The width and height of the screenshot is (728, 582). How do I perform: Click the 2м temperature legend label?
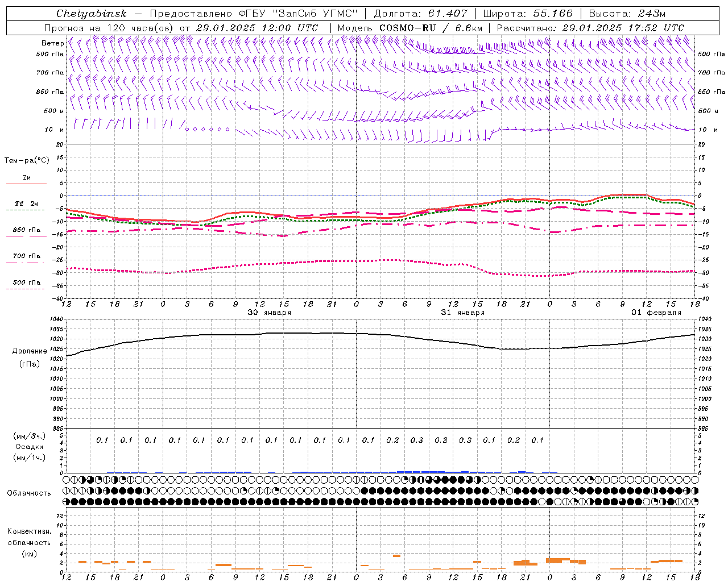click(x=27, y=177)
